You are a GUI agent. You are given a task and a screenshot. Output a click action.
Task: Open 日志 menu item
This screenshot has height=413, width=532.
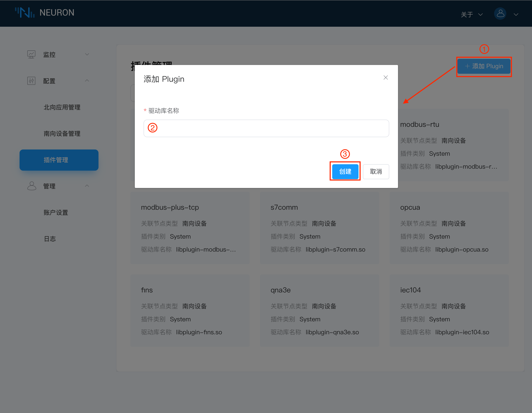click(50, 239)
